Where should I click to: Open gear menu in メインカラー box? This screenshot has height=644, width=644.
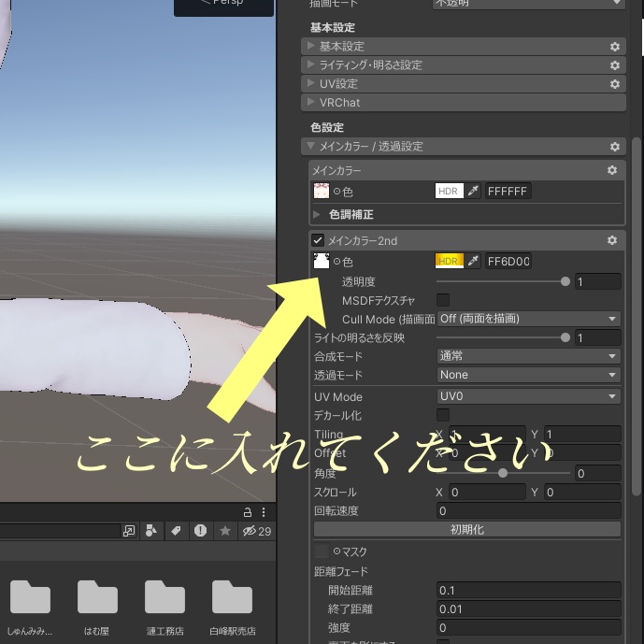(612, 170)
